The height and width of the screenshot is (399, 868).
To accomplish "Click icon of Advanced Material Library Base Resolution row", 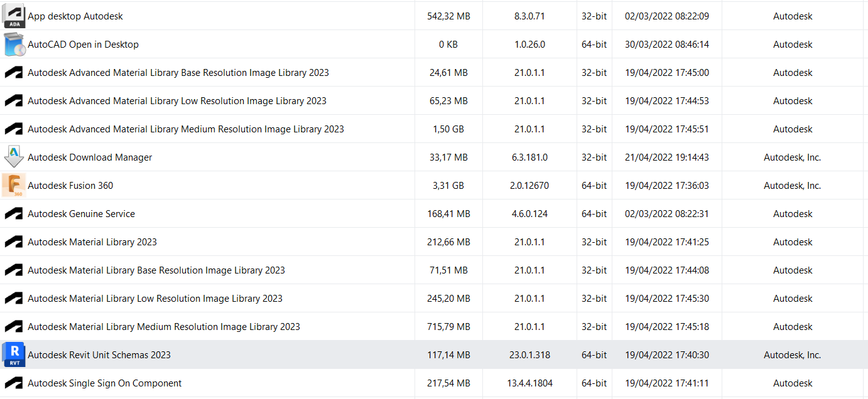I will [x=14, y=73].
